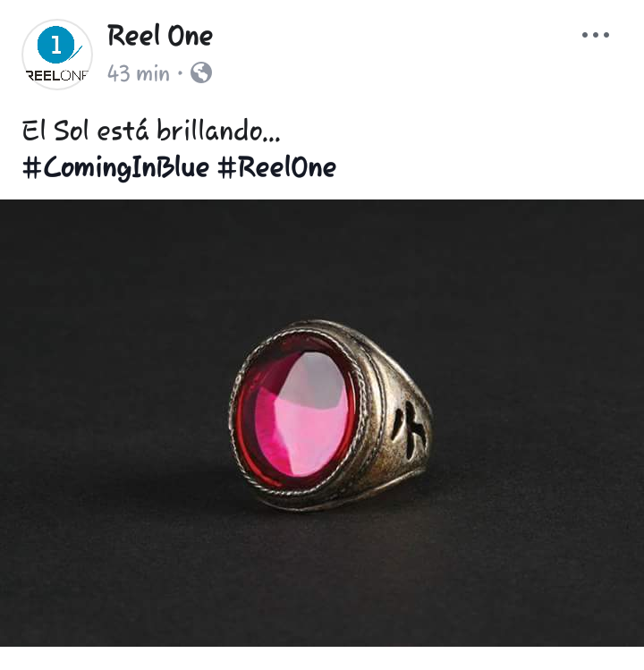Click the dot separator beside 43 min

[181, 73]
